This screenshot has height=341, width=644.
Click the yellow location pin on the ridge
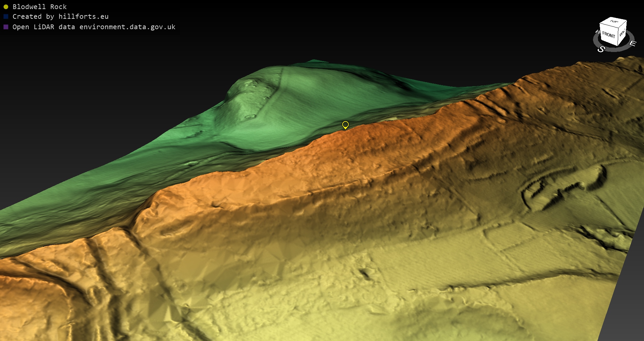point(345,125)
